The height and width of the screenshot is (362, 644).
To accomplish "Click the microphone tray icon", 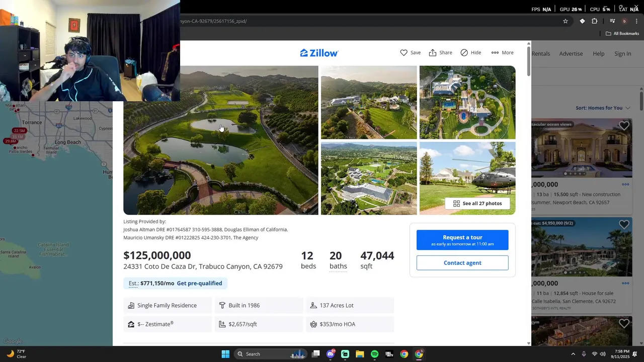I will [x=584, y=354].
